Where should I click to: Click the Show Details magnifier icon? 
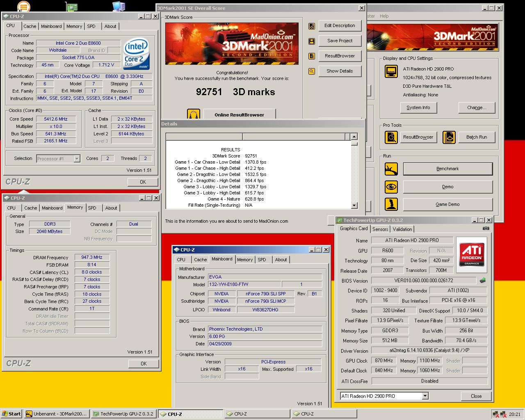[x=312, y=71]
